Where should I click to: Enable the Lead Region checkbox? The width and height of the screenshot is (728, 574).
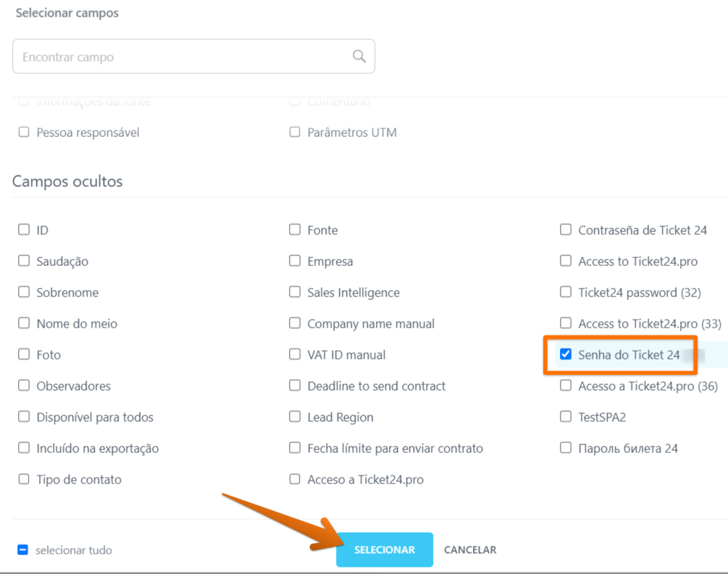(295, 417)
